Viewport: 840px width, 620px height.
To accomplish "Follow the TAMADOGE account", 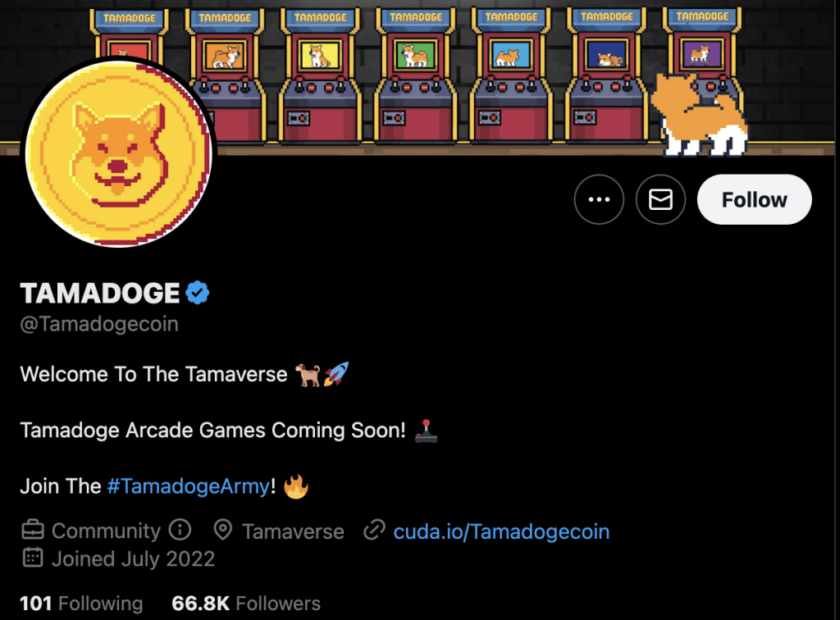I will [x=755, y=199].
